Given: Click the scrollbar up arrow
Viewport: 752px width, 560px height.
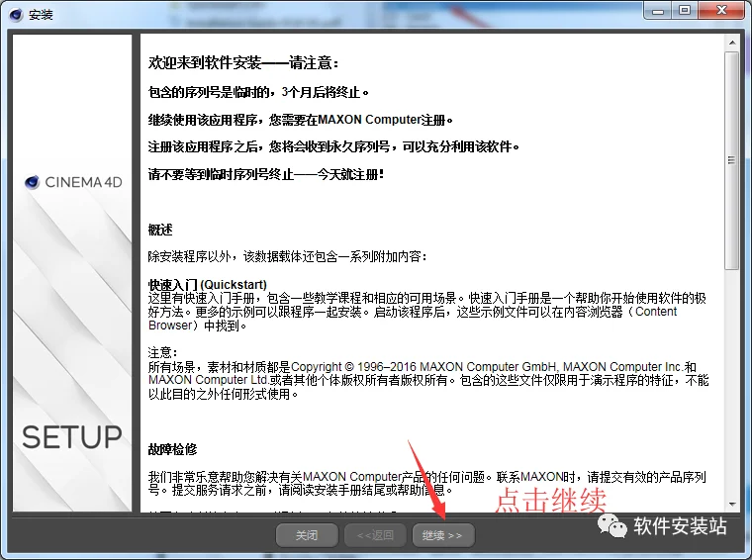Looking at the screenshot, I should [732, 43].
